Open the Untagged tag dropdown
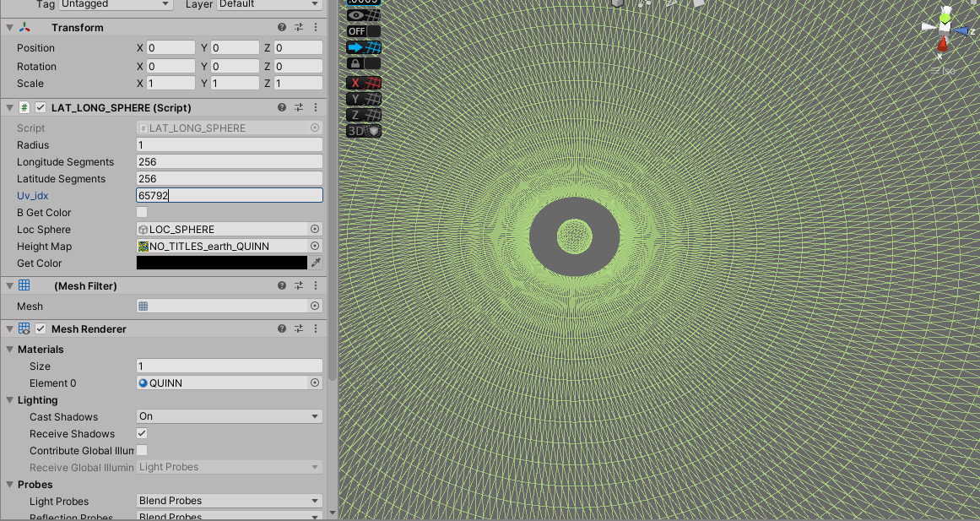The image size is (980, 521). [115, 4]
